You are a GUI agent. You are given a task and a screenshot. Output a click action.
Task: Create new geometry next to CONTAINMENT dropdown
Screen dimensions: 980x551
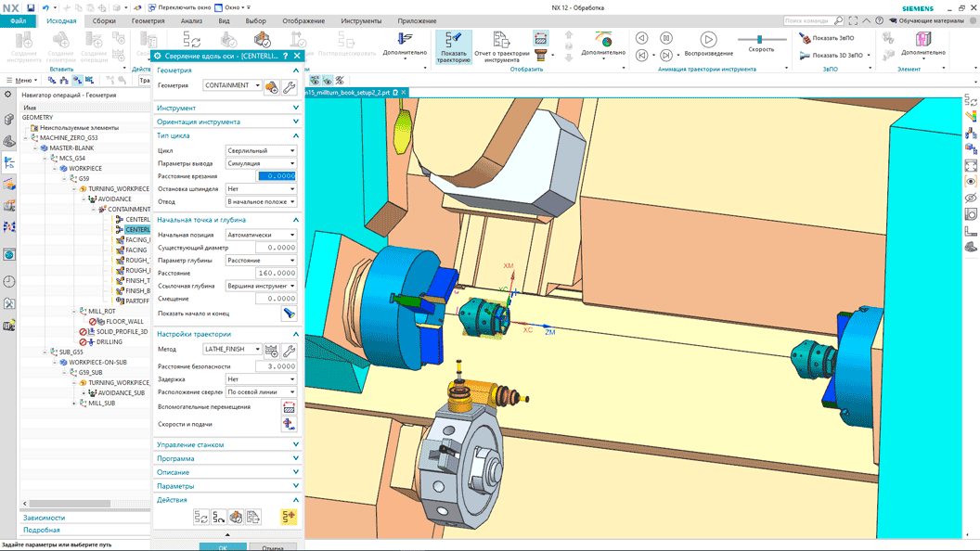[x=271, y=87]
